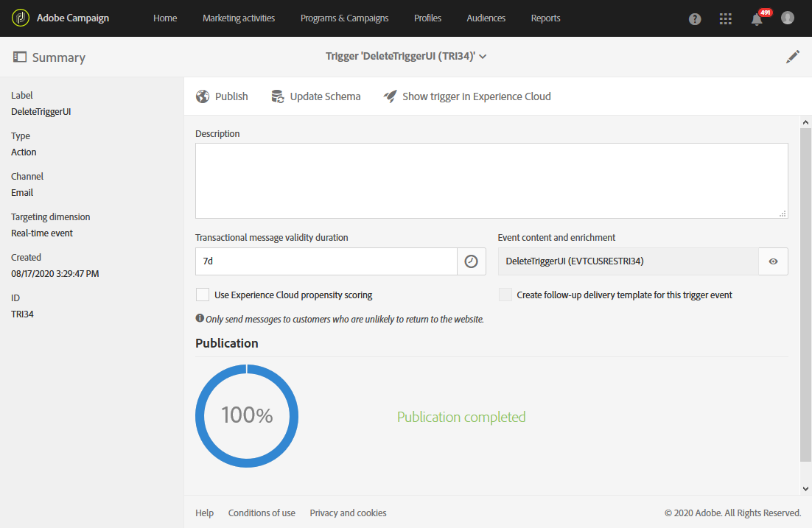Click the Transactional message validity duration label
This screenshot has width=812, height=528.
[x=271, y=238]
